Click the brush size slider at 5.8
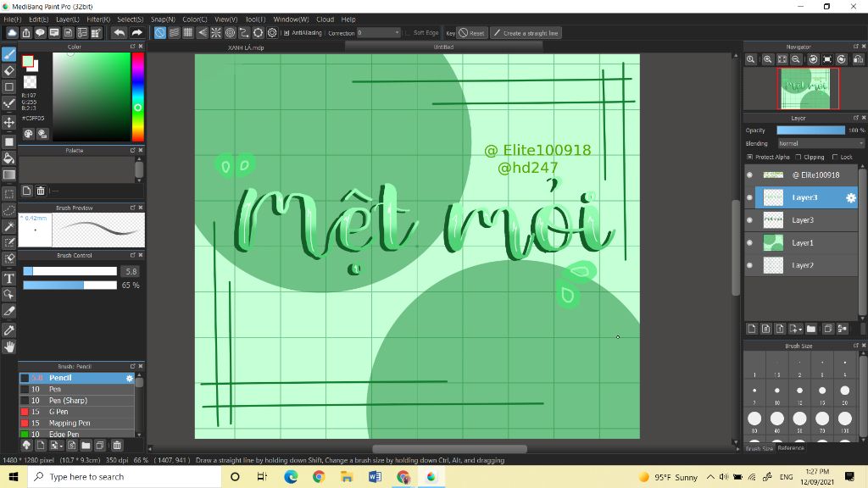The height and width of the screenshot is (488, 868). (70, 271)
